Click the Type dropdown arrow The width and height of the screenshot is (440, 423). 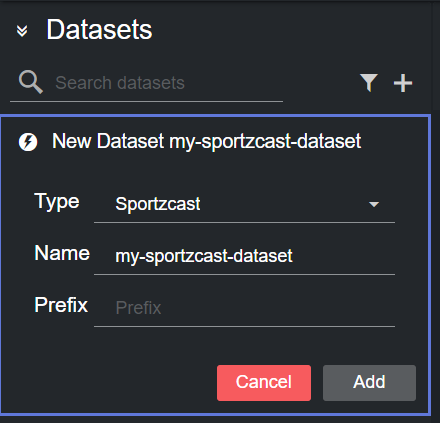[374, 204]
